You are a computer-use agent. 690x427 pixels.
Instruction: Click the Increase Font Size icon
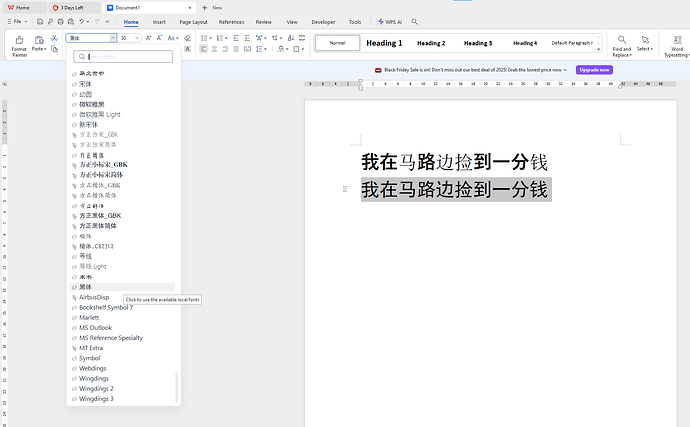tap(148, 38)
